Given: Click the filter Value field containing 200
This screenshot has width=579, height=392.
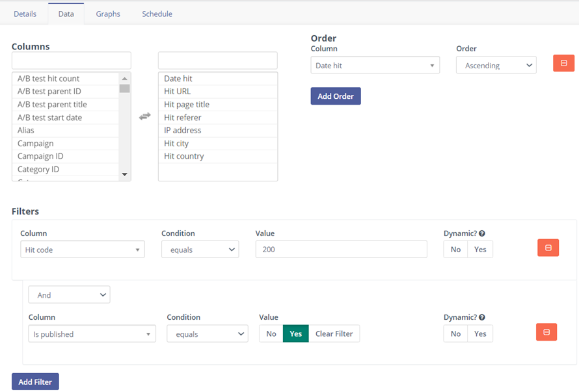Looking at the screenshot, I should [341, 250].
